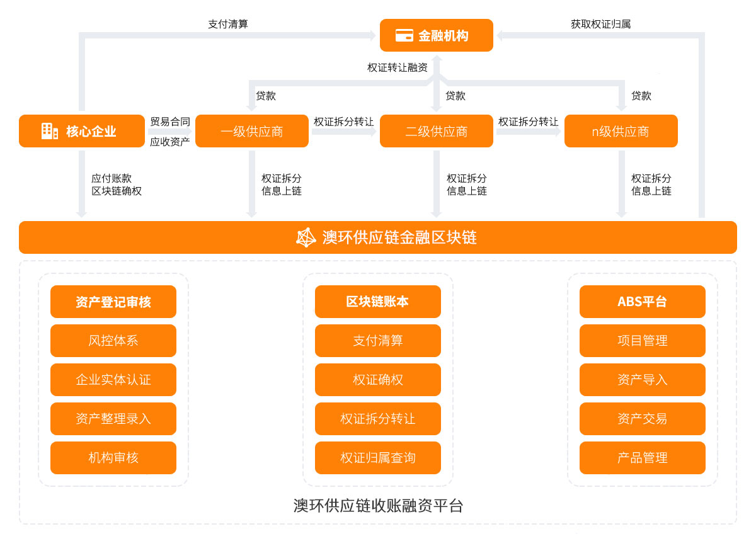Select 支付清算 under blockchain ledger

tap(378, 341)
